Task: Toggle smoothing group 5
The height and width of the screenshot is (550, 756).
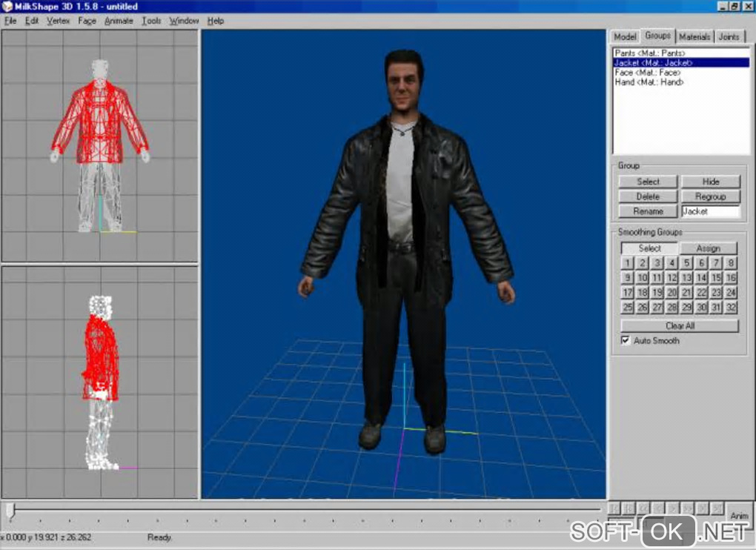Action: click(686, 263)
